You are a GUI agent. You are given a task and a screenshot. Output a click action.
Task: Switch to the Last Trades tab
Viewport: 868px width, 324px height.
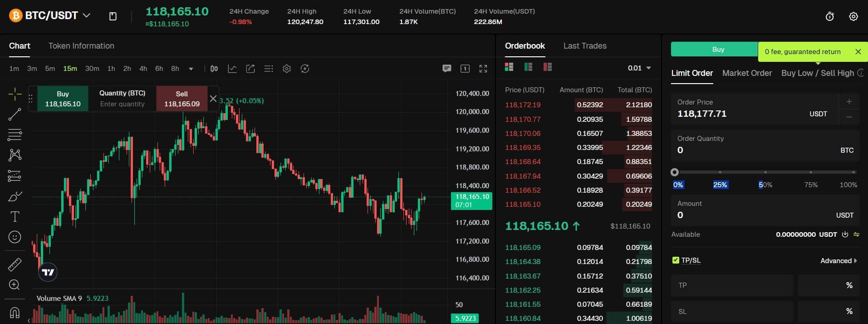(585, 46)
